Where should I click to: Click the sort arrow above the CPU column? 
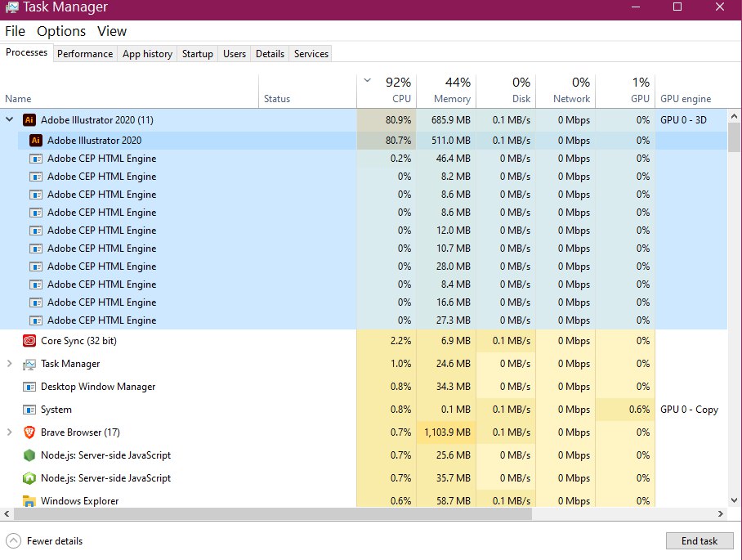[x=367, y=80]
